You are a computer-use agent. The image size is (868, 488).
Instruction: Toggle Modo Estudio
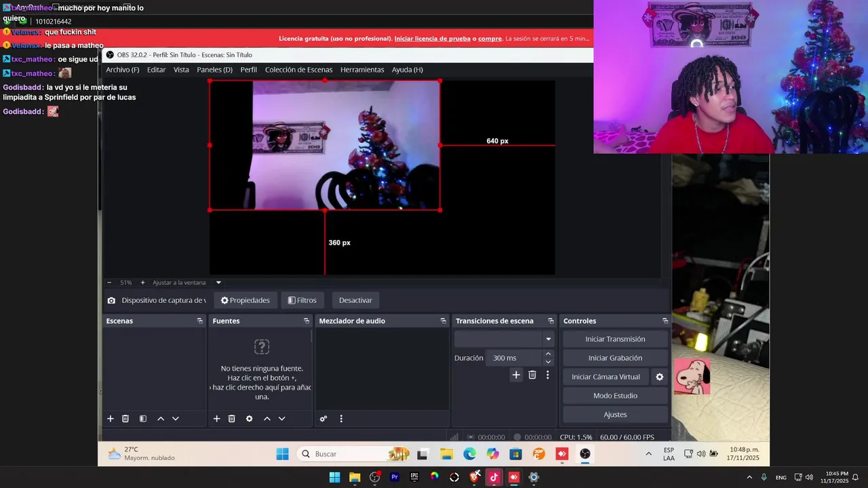pyautogui.click(x=615, y=396)
